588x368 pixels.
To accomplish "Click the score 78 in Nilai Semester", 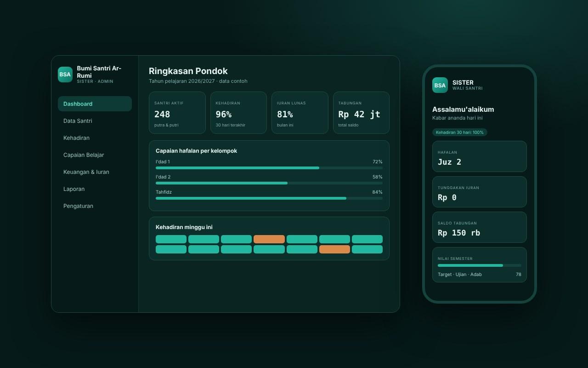I will click(519, 275).
